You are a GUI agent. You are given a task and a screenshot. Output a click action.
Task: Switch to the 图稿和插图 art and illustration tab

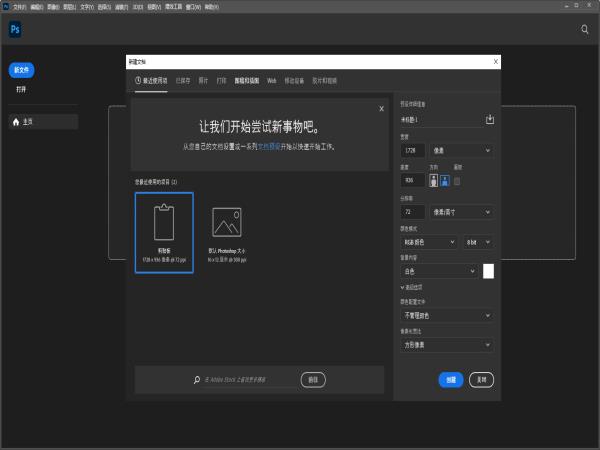[x=247, y=81]
